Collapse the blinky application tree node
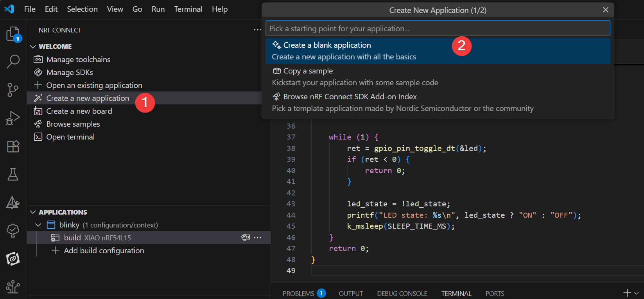 click(x=38, y=225)
